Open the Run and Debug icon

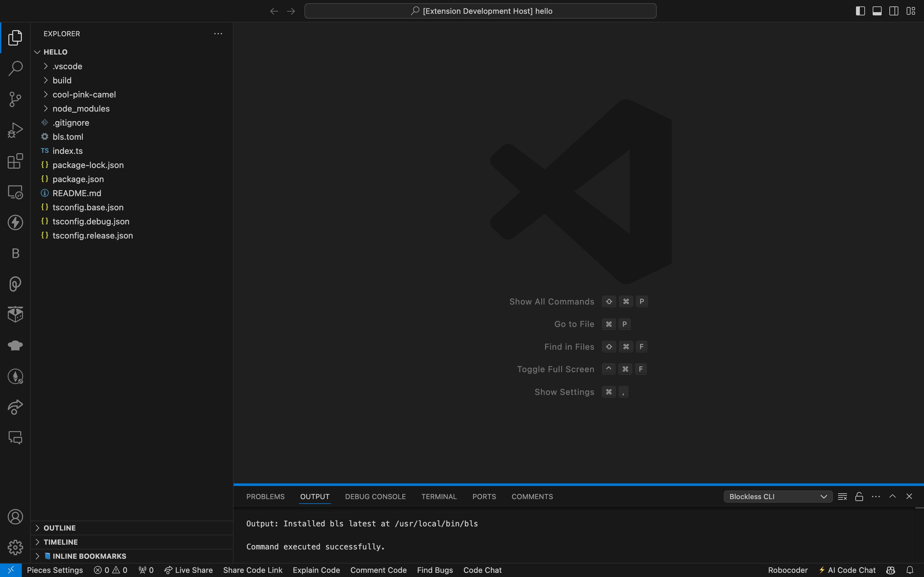click(x=15, y=130)
